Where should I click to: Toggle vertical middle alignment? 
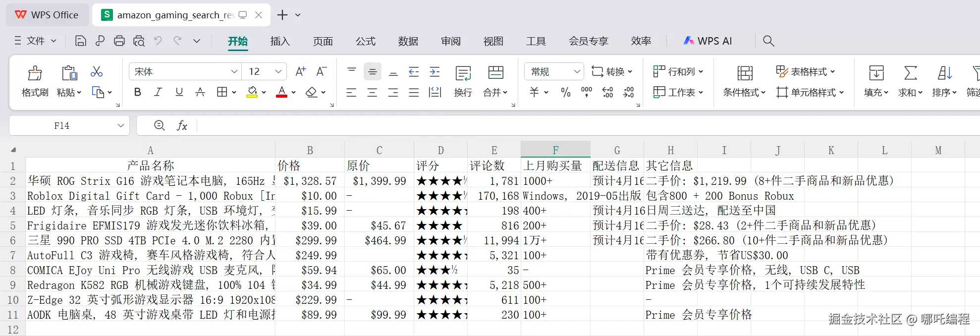[373, 72]
